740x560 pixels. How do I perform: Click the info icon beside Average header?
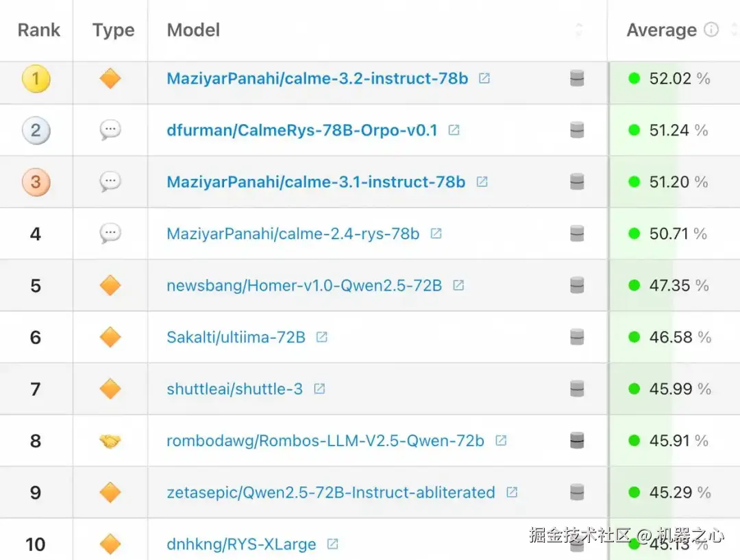(x=711, y=29)
